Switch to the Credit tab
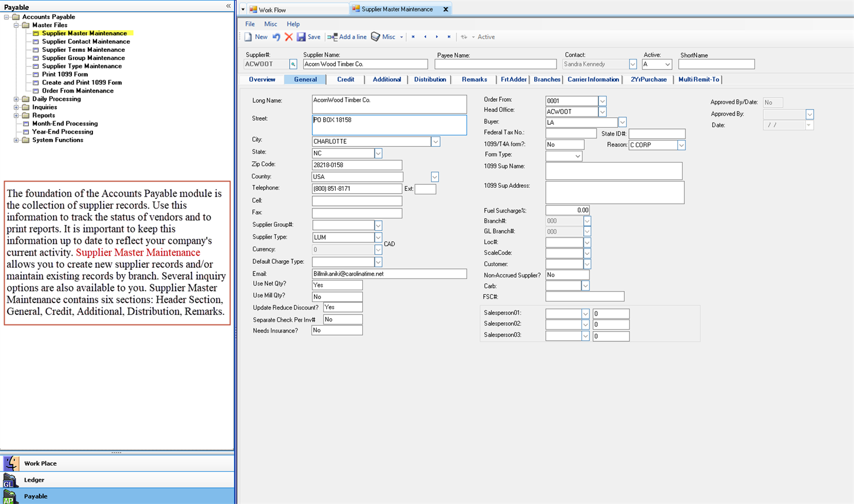This screenshot has width=854, height=504. point(345,79)
